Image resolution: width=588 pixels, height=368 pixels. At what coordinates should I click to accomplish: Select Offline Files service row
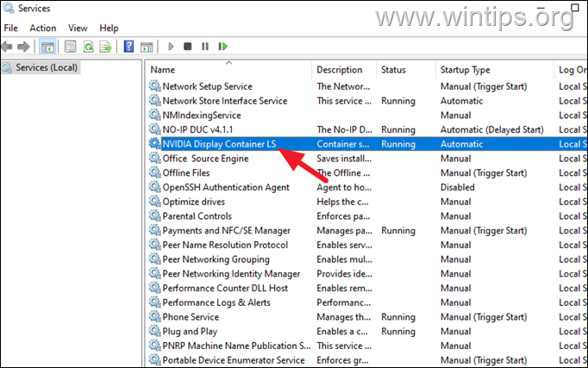[x=368, y=173]
